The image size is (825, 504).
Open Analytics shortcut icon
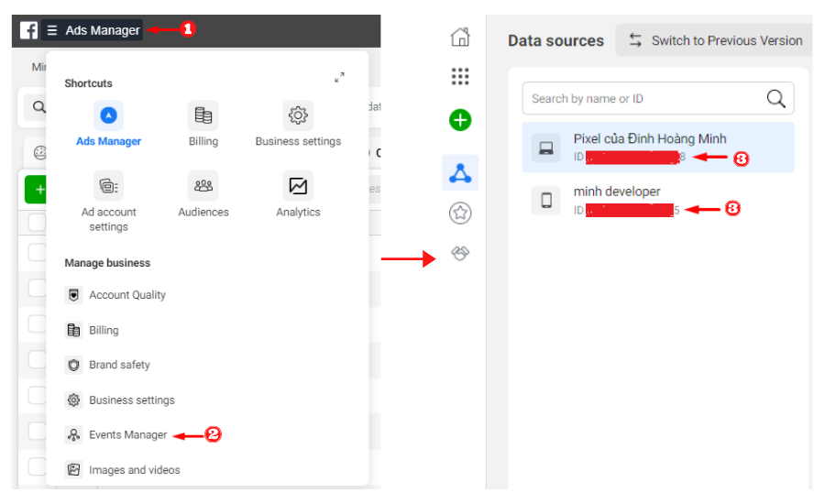[298, 186]
